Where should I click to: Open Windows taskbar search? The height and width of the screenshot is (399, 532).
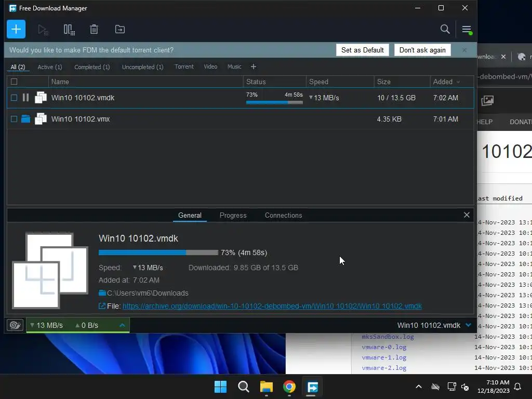click(244, 387)
